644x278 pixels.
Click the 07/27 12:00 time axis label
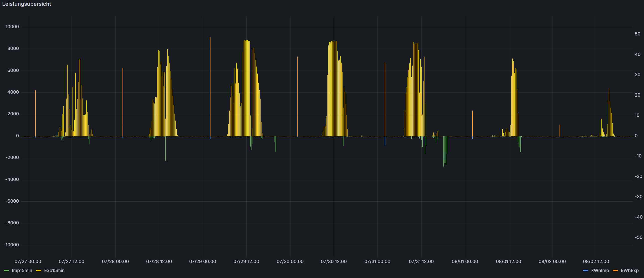72,262
